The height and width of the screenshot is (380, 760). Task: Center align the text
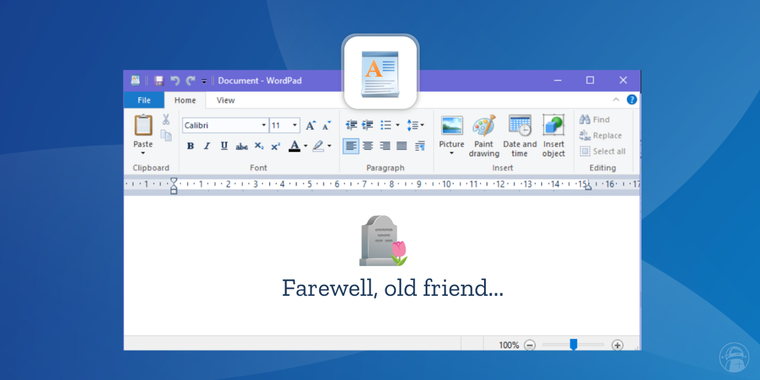368,145
